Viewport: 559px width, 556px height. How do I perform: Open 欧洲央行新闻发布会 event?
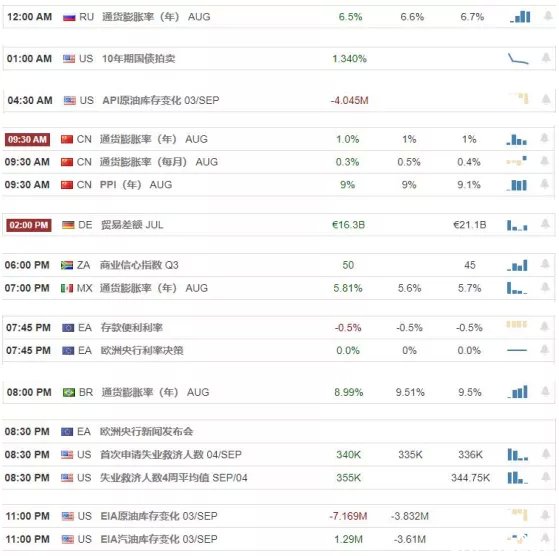147,432
